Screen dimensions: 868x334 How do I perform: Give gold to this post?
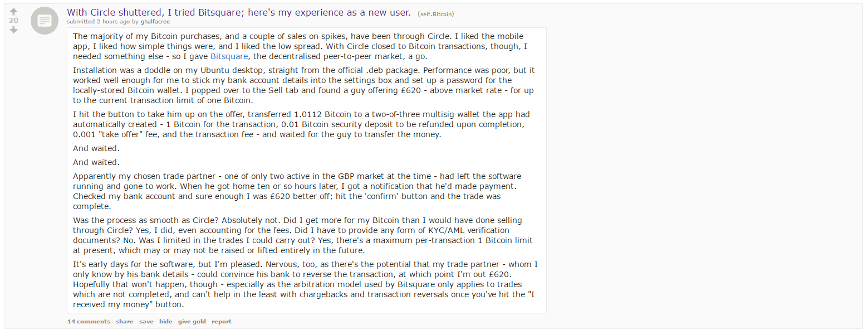pyautogui.click(x=192, y=322)
